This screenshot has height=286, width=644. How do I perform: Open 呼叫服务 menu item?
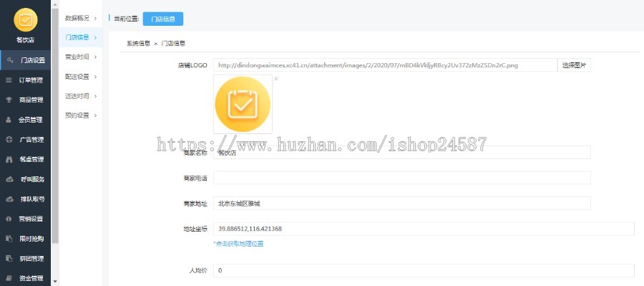(26, 179)
